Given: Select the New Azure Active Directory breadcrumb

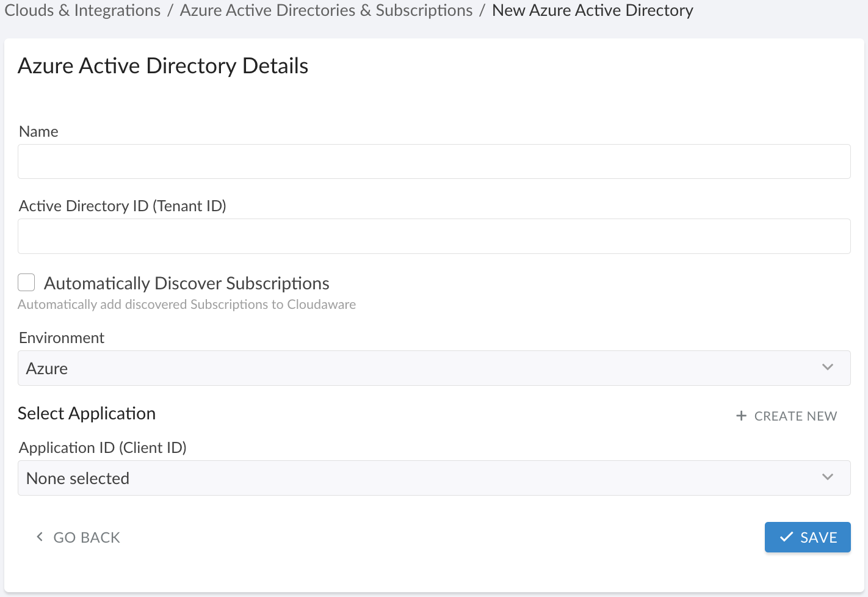Looking at the screenshot, I should (x=593, y=10).
